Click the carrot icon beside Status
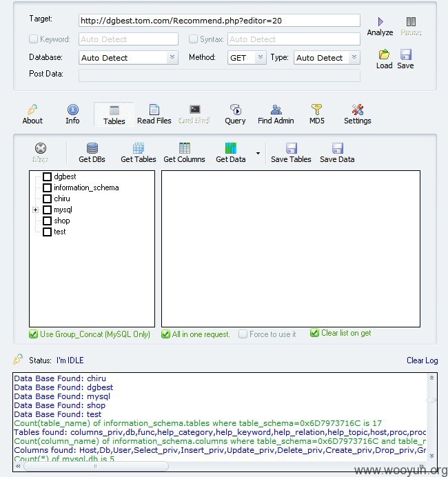Screen dimensions: 448x477 [x=18, y=359]
